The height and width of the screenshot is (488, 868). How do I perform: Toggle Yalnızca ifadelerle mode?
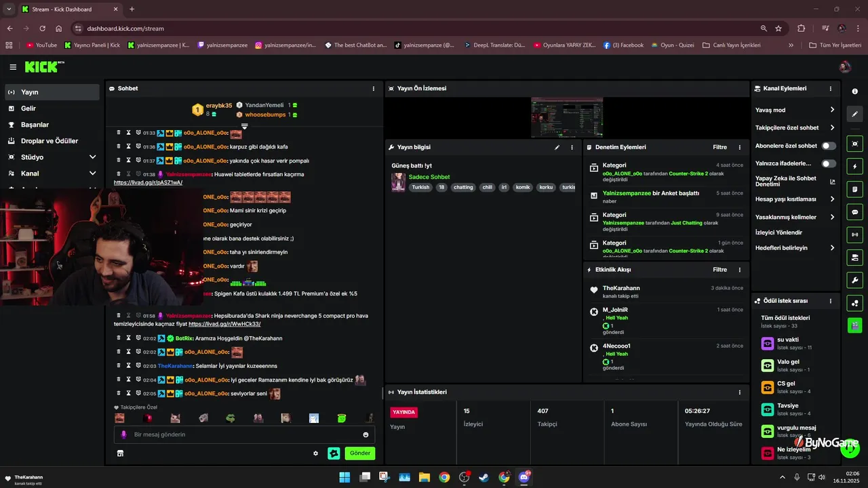(829, 163)
